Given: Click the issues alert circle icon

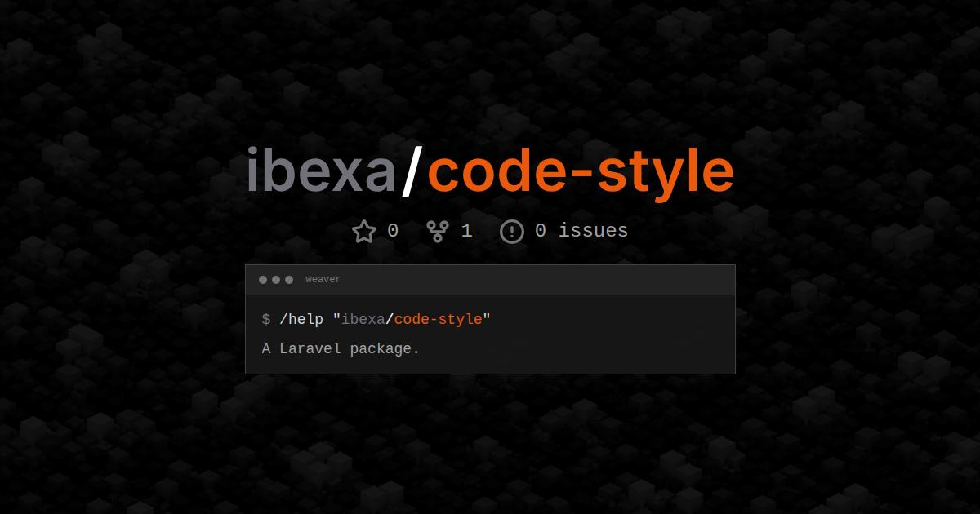Looking at the screenshot, I should (511, 232).
